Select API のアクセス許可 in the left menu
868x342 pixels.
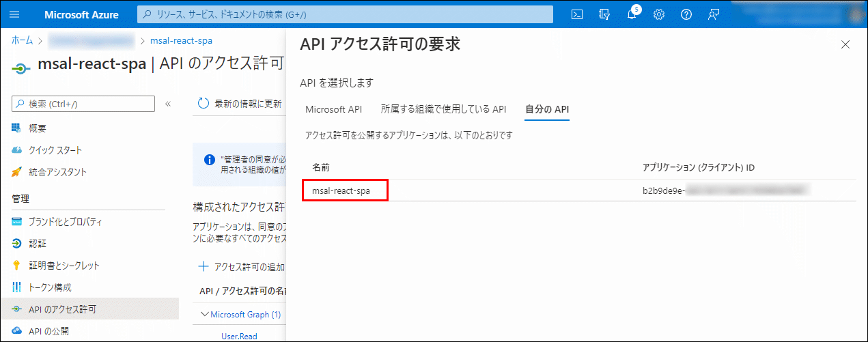click(89, 309)
